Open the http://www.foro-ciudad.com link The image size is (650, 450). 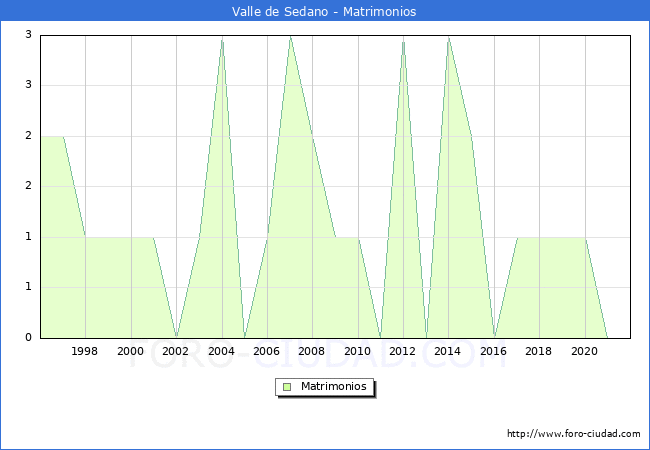pyautogui.click(x=574, y=434)
